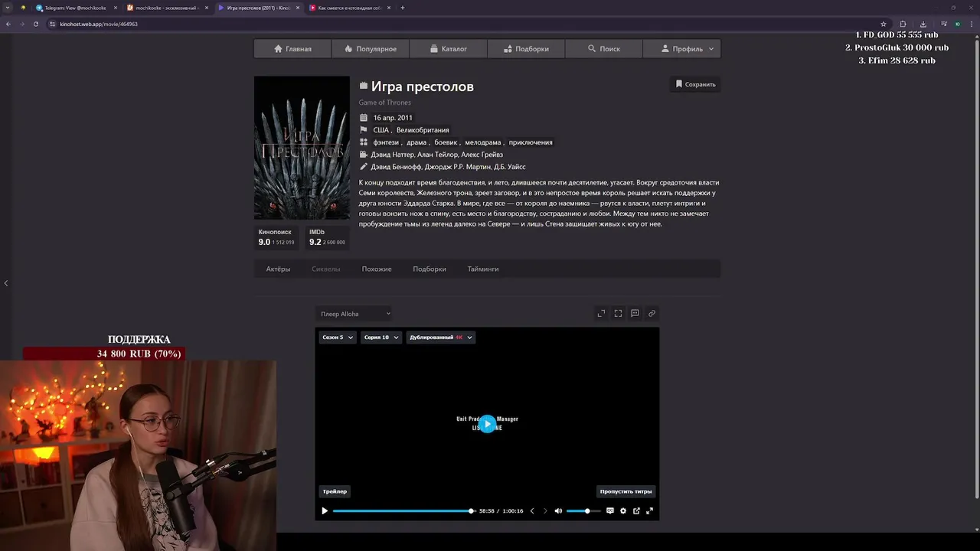Expand the Профиль dropdown menu
Image resolution: width=980 pixels, height=551 pixels.
click(681, 49)
